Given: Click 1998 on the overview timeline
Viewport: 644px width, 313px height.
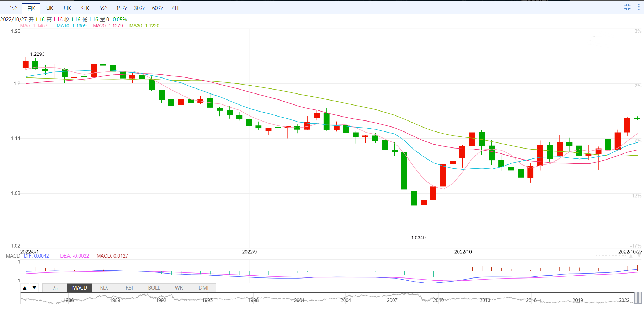Looking at the screenshot, I should (x=253, y=300).
